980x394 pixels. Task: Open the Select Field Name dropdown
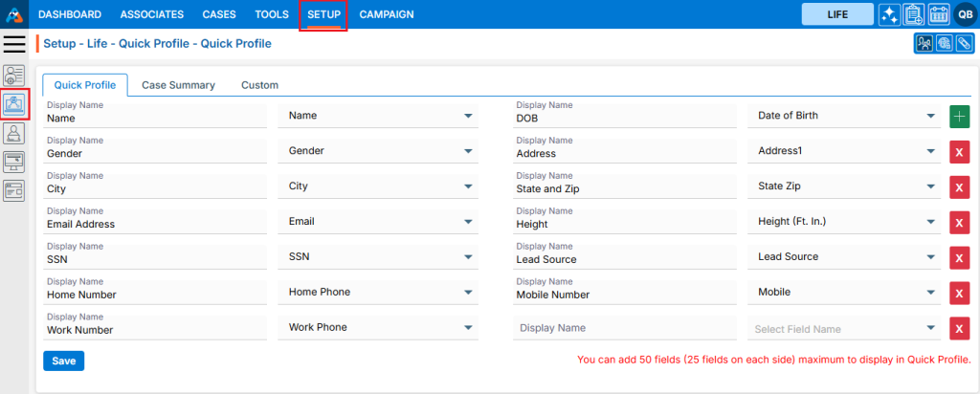[930, 329]
